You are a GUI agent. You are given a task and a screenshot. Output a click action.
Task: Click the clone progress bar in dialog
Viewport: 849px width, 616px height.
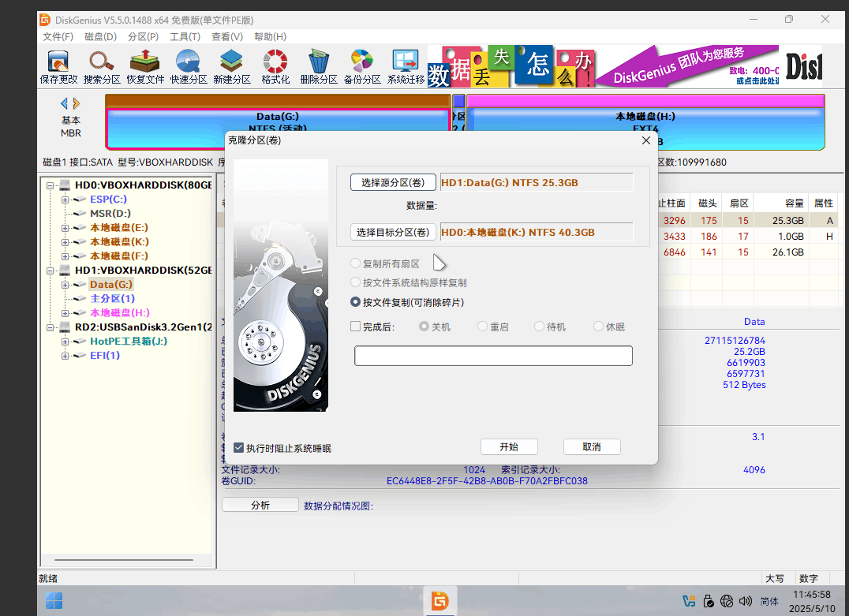point(493,356)
